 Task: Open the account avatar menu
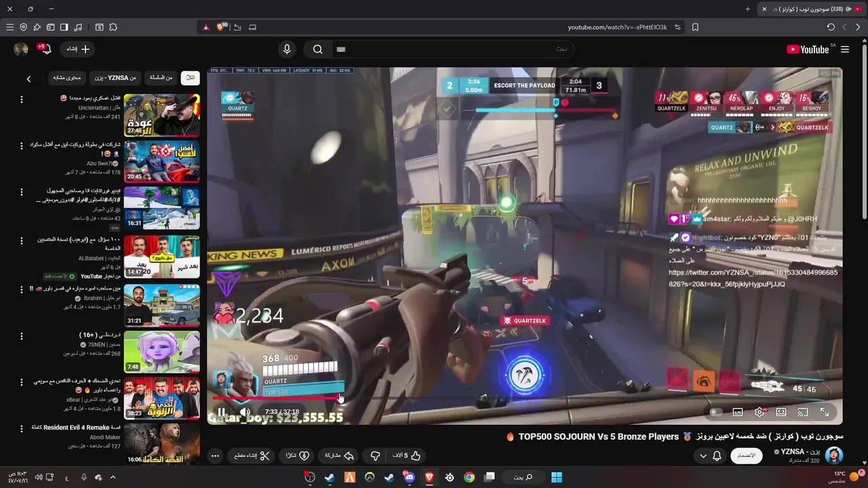click(x=21, y=49)
